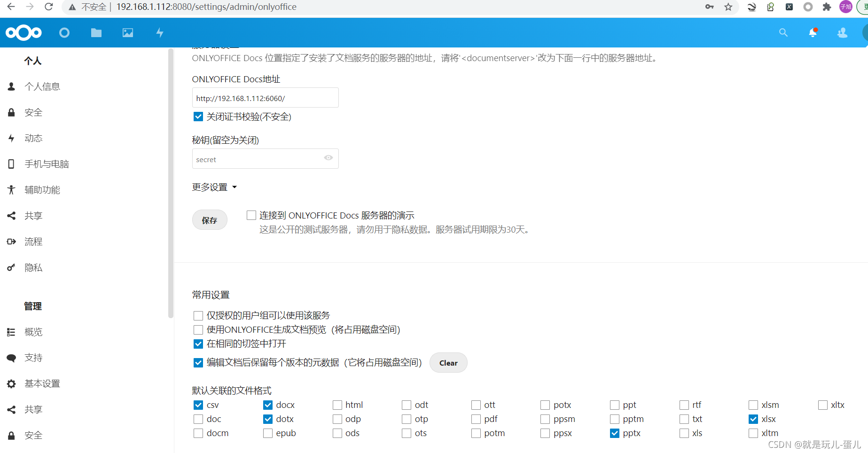This screenshot has height=453, width=868.
Task: Bookmark this page with star icon
Action: pos(728,7)
